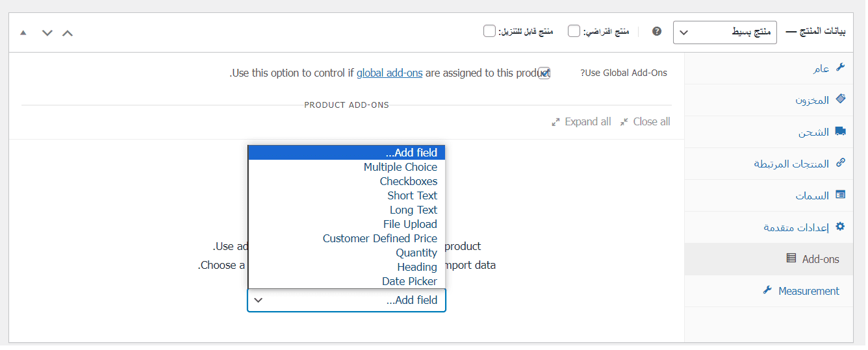868x350 pixels.
Task: Click the الشحن shipping truck icon
Action: pos(840,131)
